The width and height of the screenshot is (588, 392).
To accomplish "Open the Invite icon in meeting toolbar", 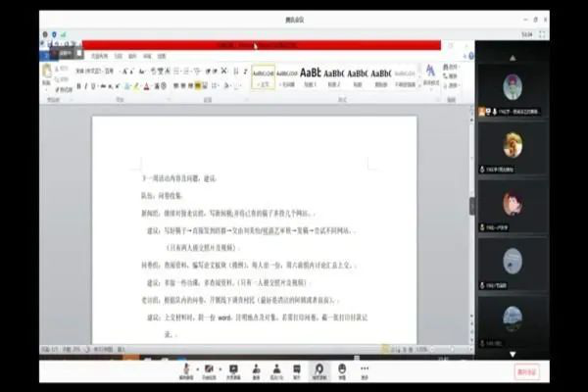I will pyautogui.click(x=256, y=370).
